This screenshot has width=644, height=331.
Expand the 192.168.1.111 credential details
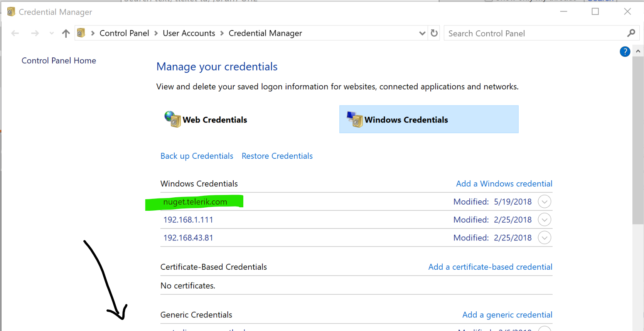[544, 220]
